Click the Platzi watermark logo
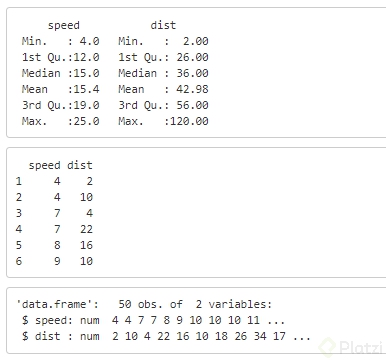 click(x=350, y=348)
